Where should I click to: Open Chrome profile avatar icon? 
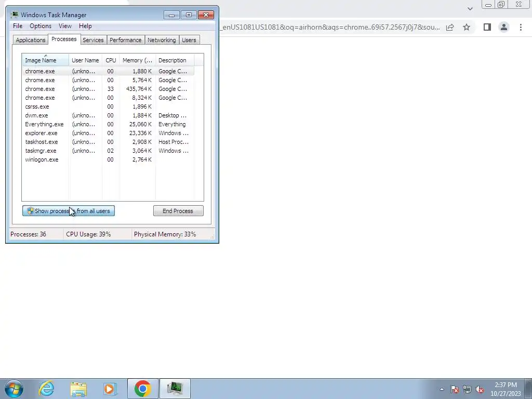point(504,27)
